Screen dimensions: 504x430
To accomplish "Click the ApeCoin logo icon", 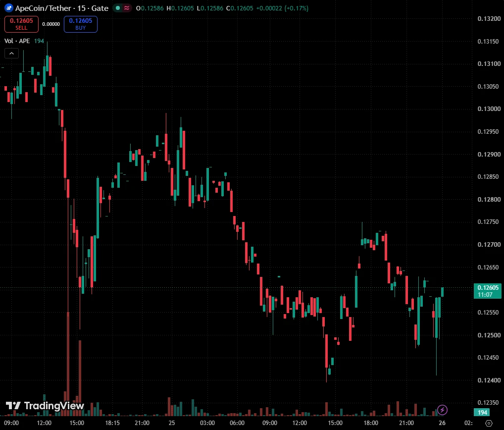I will tap(9, 8).
